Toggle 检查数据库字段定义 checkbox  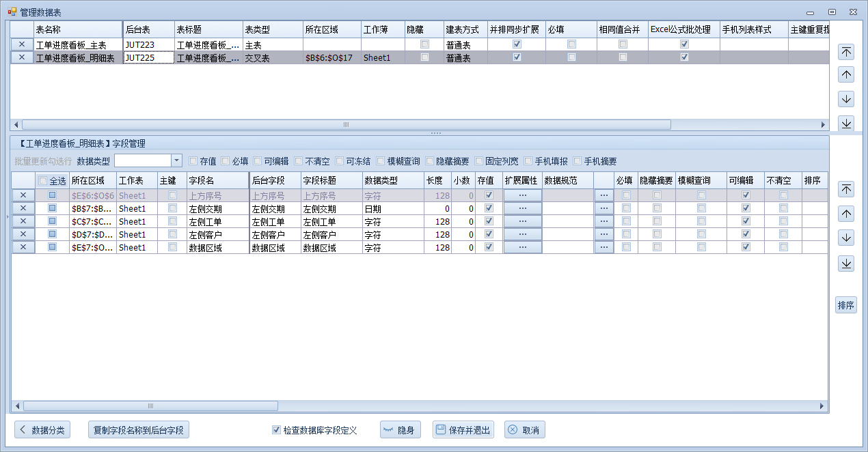pyautogui.click(x=276, y=430)
